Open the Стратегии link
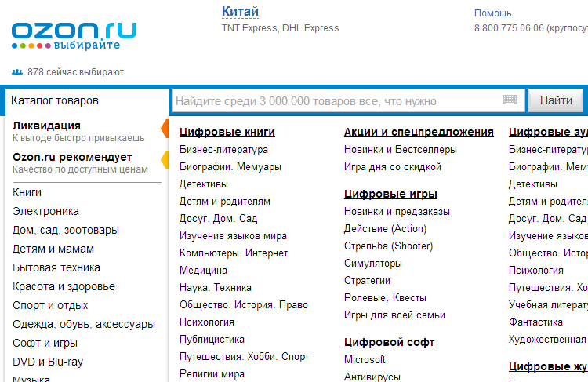The width and height of the screenshot is (588, 382). click(367, 280)
